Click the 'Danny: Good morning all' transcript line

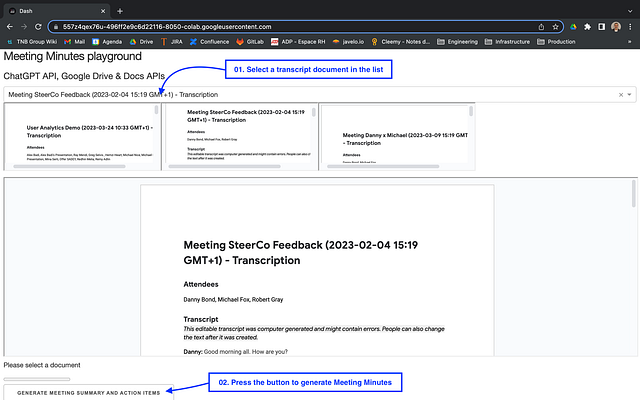[x=236, y=351]
